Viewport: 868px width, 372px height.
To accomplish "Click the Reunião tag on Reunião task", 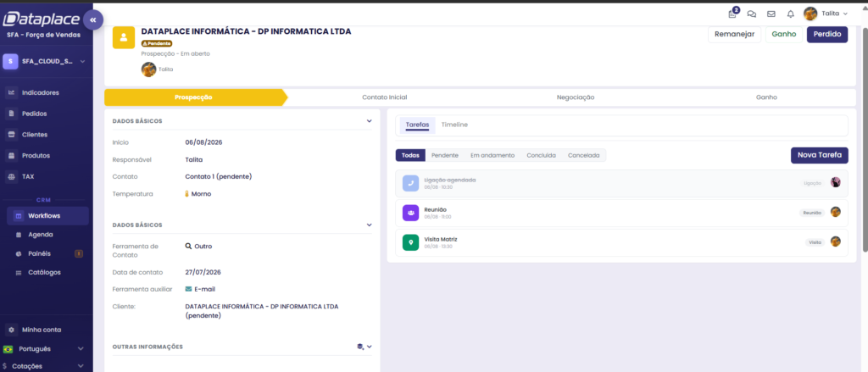I will pos(812,213).
